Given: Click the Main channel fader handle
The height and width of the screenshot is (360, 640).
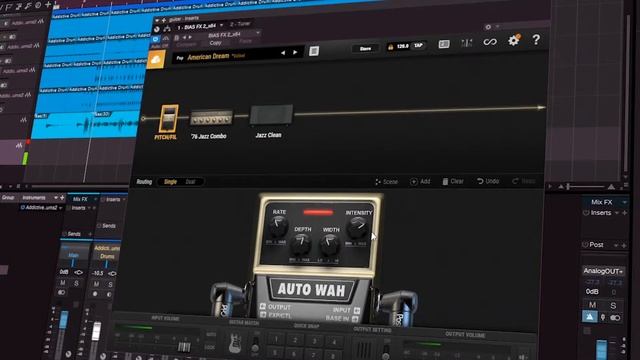Looking at the screenshot, I should pos(64,320).
